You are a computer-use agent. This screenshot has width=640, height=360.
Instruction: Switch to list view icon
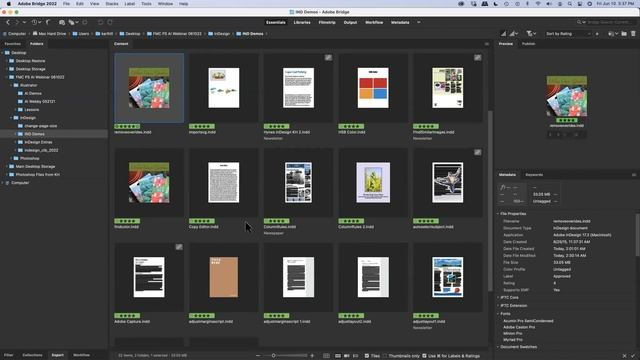(x=356, y=356)
